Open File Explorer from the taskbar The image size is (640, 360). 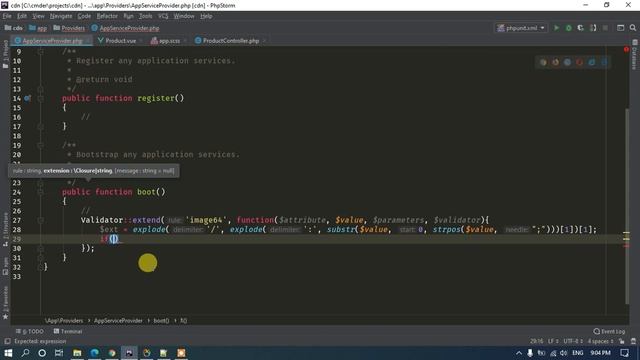(x=77, y=353)
